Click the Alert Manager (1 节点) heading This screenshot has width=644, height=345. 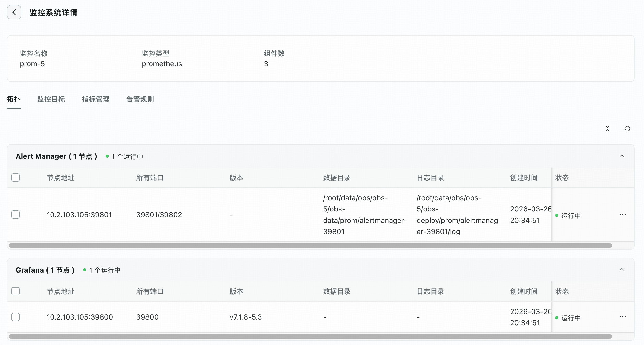(56, 156)
